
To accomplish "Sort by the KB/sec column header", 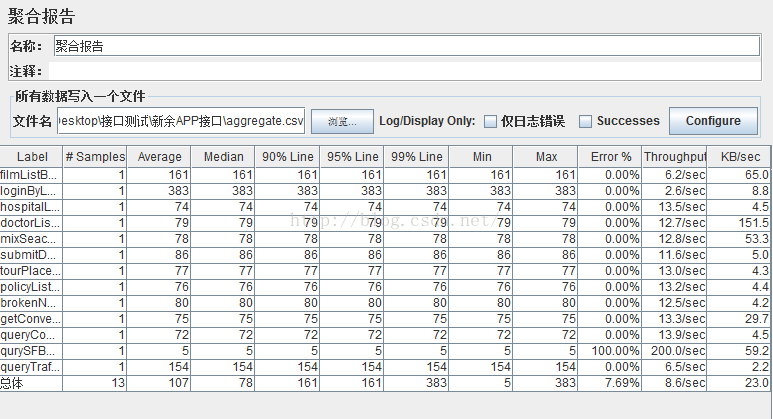I will click(x=739, y=157).
